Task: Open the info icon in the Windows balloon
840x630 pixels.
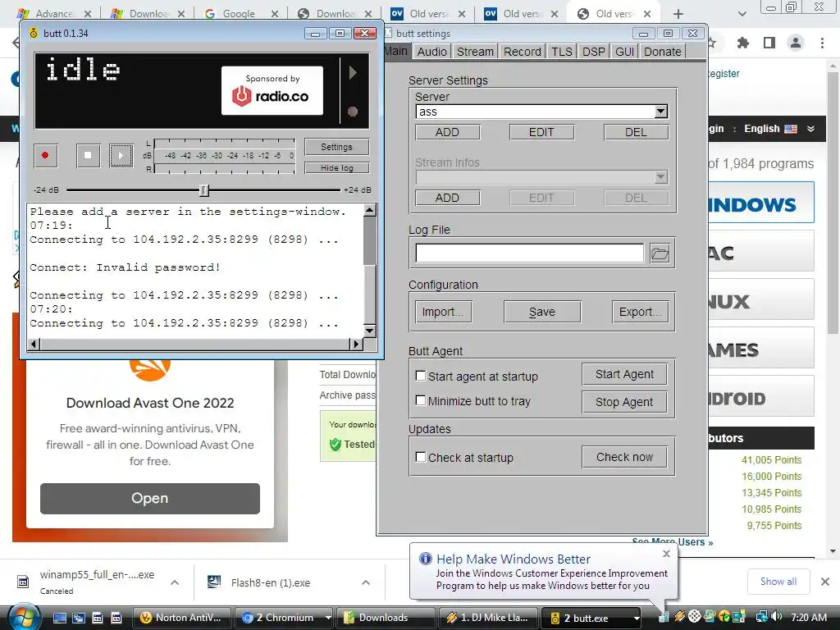Action: [426, 559]
